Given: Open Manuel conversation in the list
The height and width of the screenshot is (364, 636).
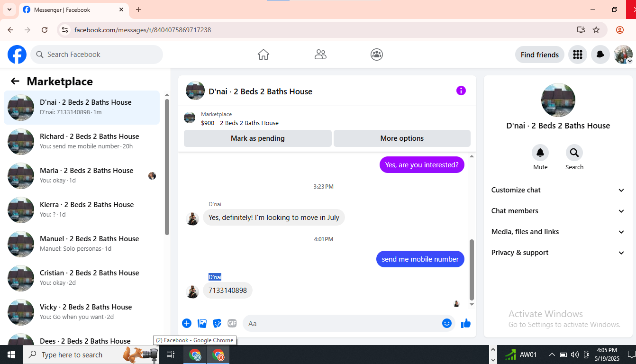Looking at the screenshot, I should (82, 244).
